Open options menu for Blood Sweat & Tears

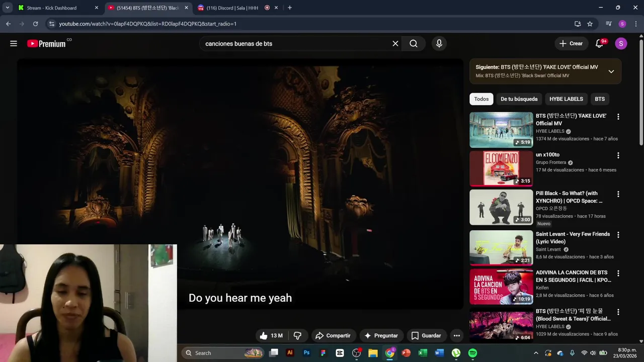point(618,312)
